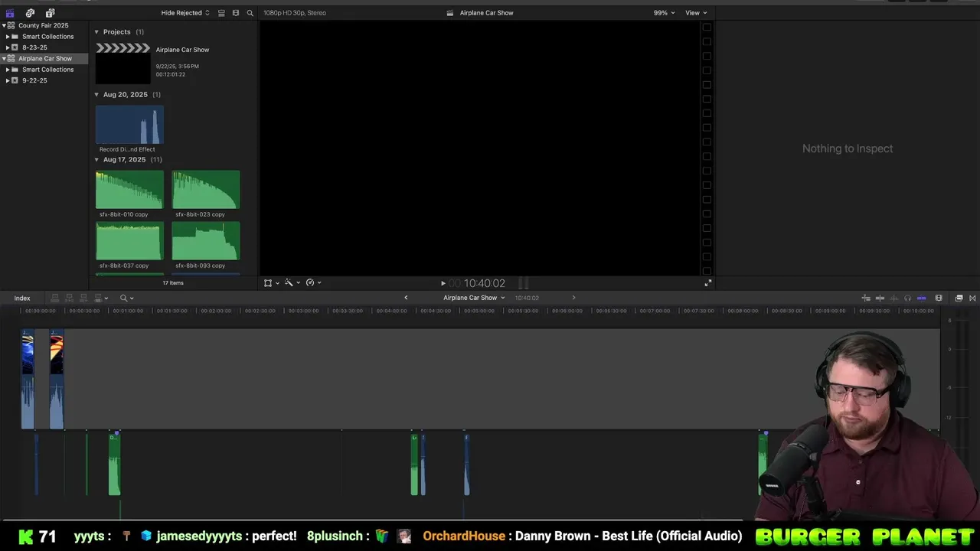Select the sfx-8bit-093 copy clip
This screenshot has height=551, width=980.
click(206, 241)
